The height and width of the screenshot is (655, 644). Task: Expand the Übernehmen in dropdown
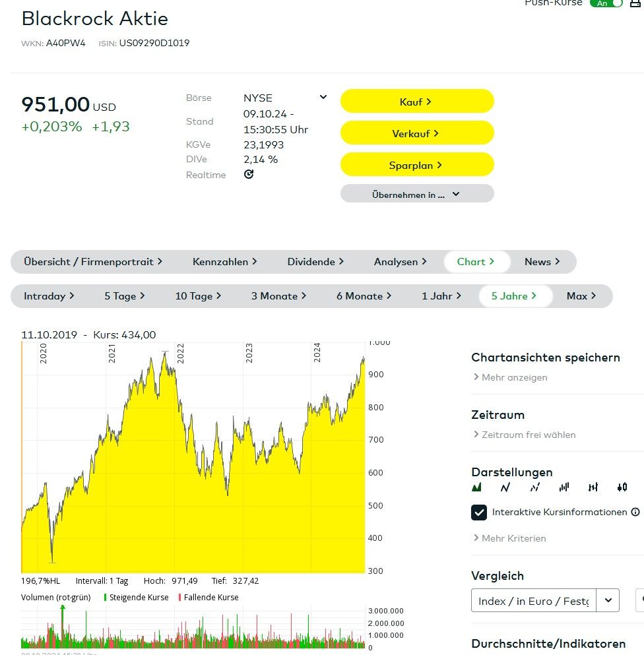[417, 194]
